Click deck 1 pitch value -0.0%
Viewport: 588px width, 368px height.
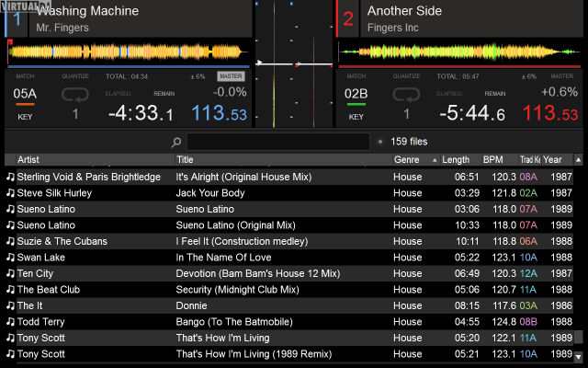coord(230,92)
